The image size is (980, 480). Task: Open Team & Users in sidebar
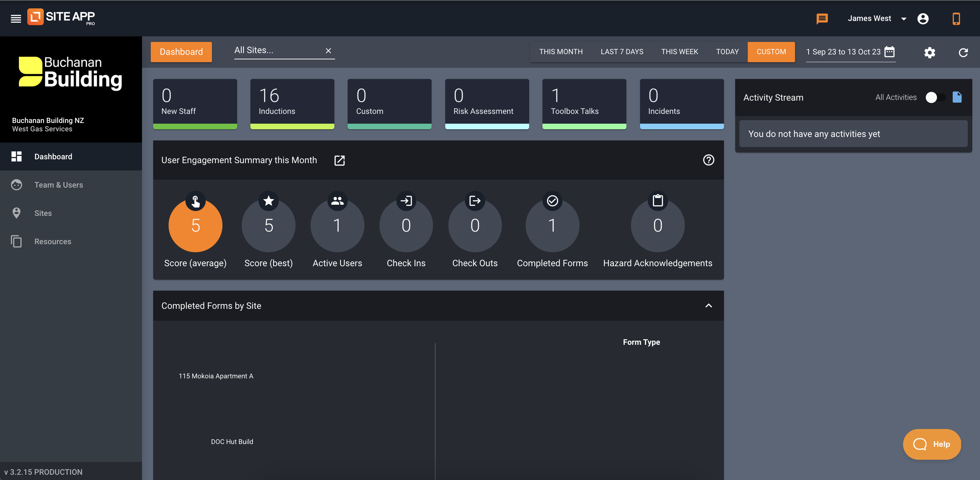pos(59,185)
